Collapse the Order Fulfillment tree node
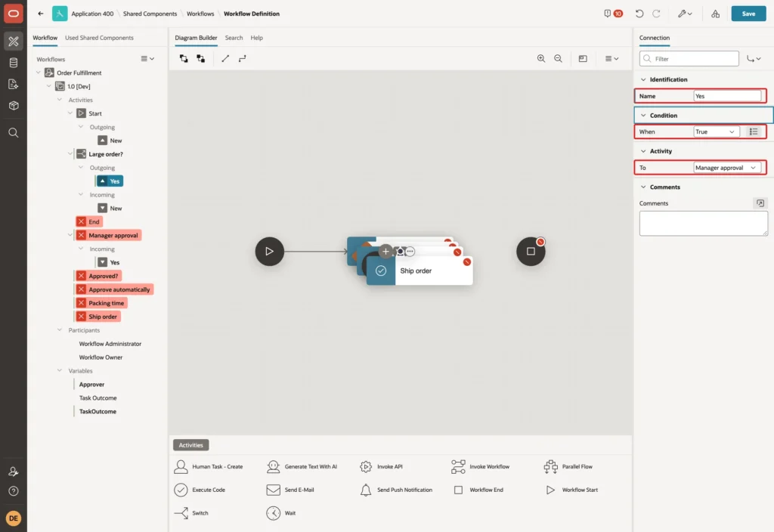This screenshot has height=532, width=774. 38,73
